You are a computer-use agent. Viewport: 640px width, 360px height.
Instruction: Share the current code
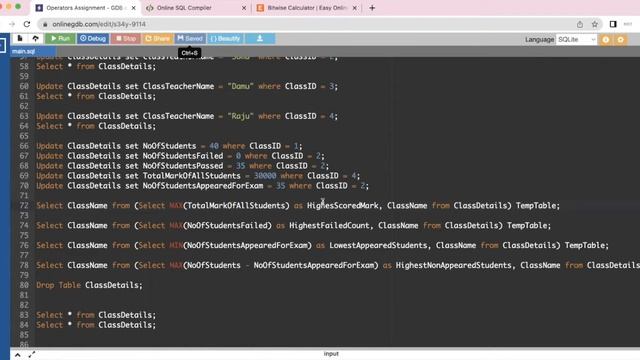point(157,38)
